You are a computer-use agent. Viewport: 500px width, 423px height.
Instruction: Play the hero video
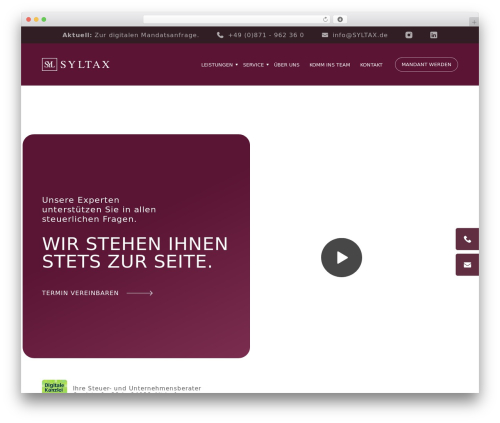[x=341, y=257]
